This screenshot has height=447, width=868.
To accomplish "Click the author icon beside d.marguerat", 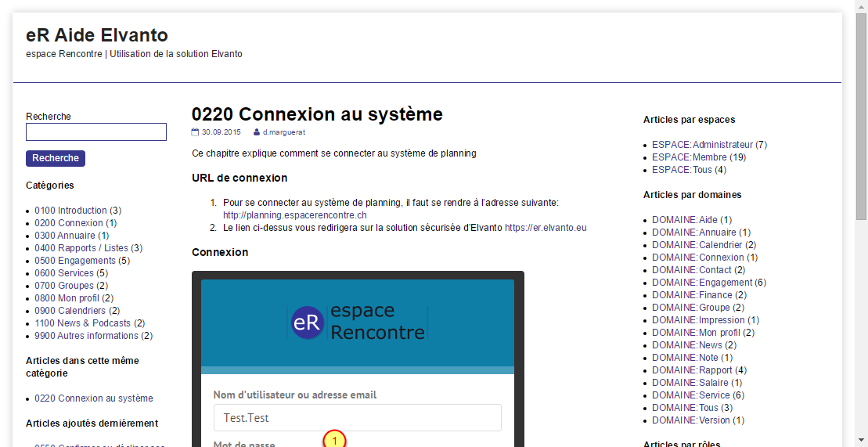I will click(x=256, y=132).
